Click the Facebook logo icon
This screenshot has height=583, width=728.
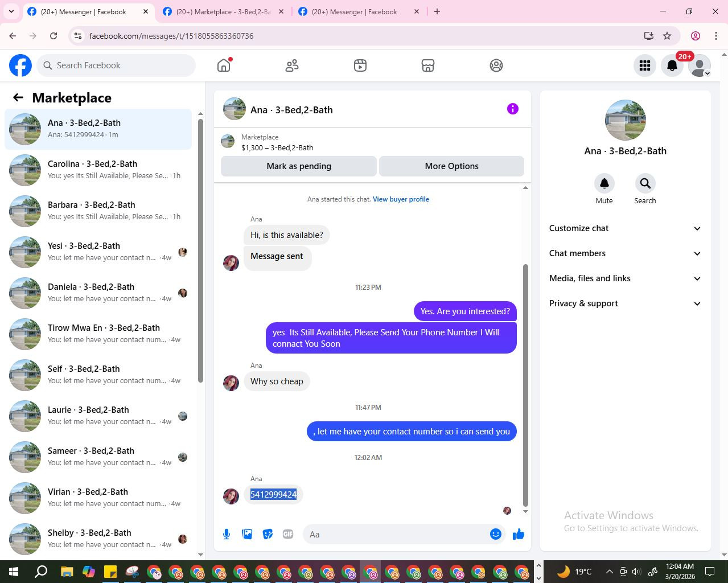click(x=20, y=65)
